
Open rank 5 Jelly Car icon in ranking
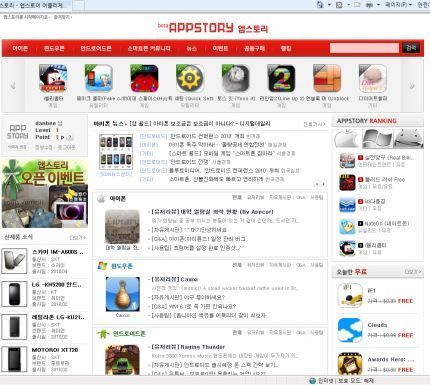coord(347,248)
